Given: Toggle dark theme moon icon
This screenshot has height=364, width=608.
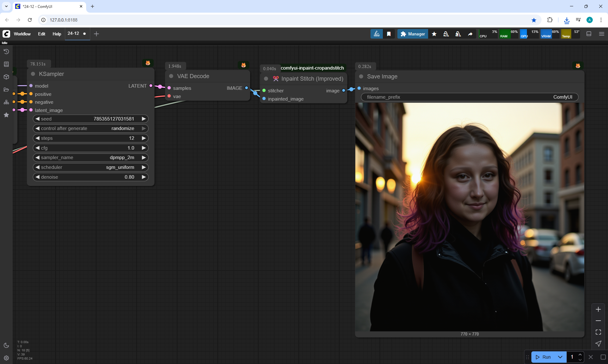Looking at the screenshot, I should point(6,345).
